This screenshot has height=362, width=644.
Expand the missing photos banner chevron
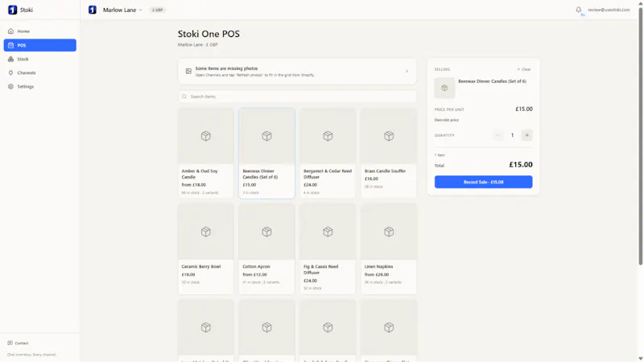tap(407, 72)
